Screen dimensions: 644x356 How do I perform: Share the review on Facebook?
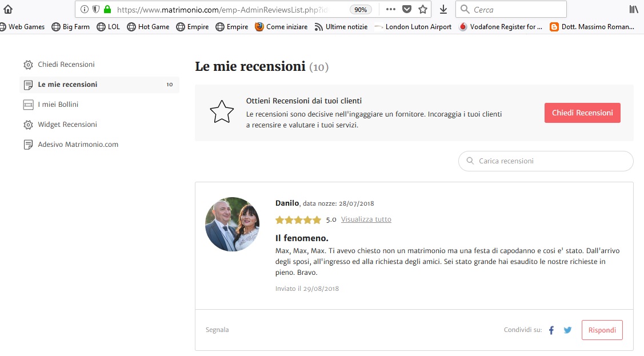[551, 330]
